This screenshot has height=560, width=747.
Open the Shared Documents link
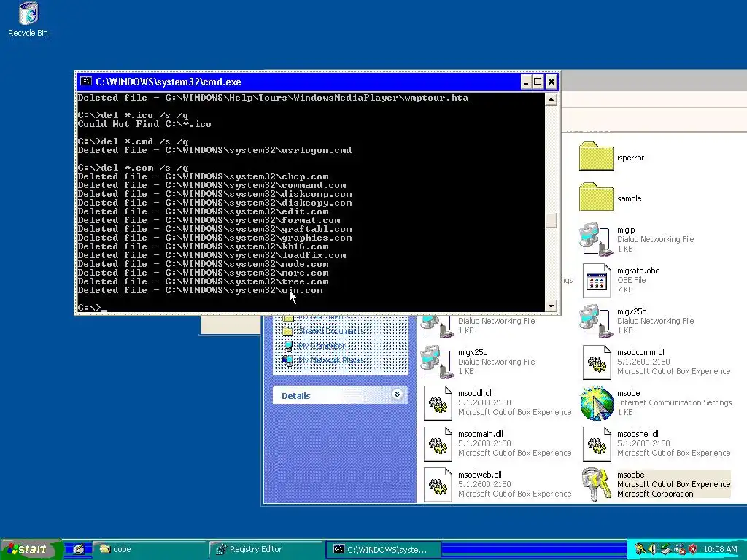[331, 331]
